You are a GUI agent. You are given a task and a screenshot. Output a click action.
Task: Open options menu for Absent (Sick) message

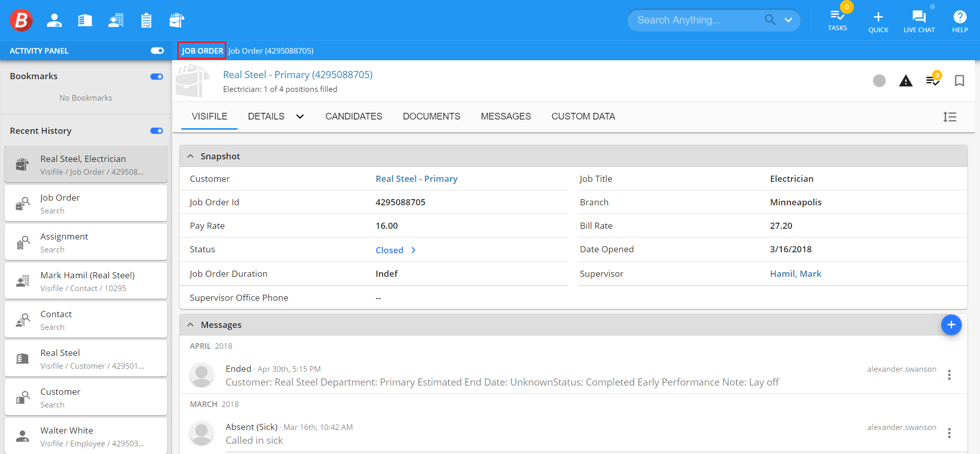coord(949,433)
